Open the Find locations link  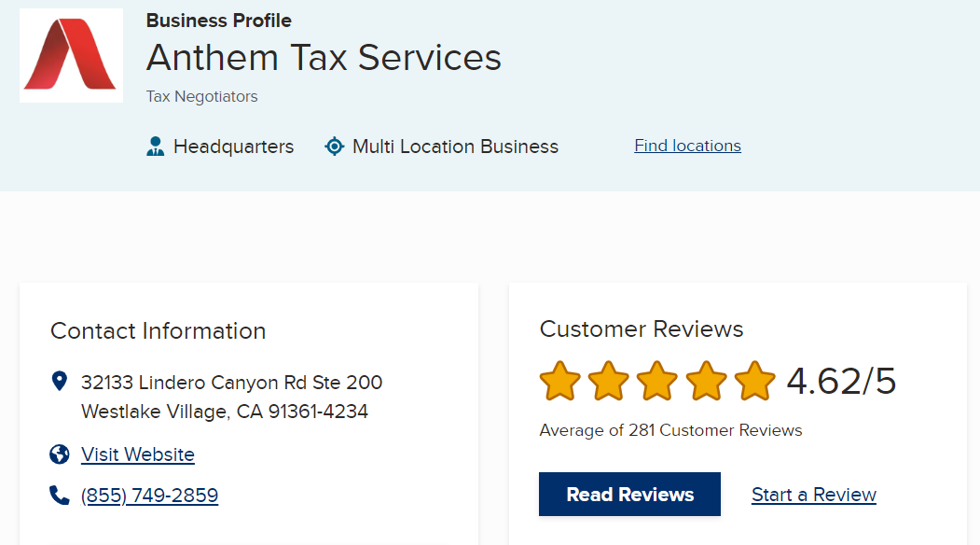tap(687, 146)
